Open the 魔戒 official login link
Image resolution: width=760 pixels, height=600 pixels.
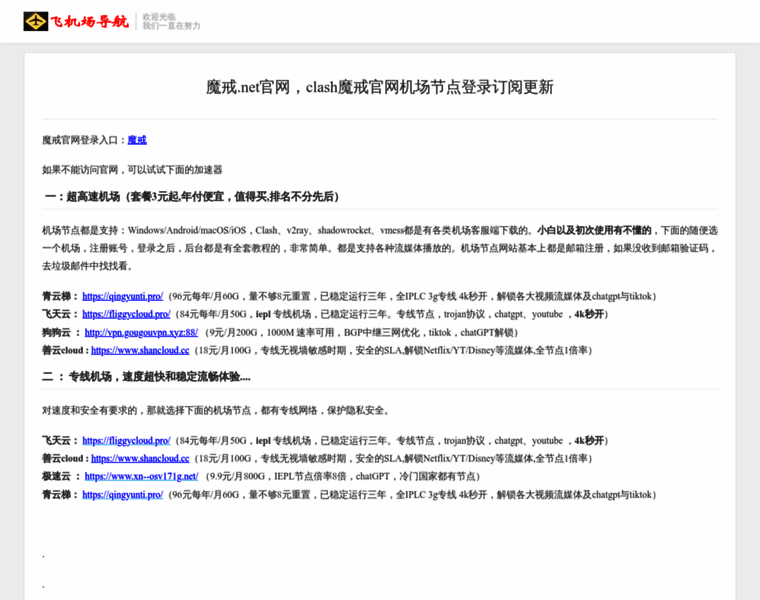(x=137, y=140)
